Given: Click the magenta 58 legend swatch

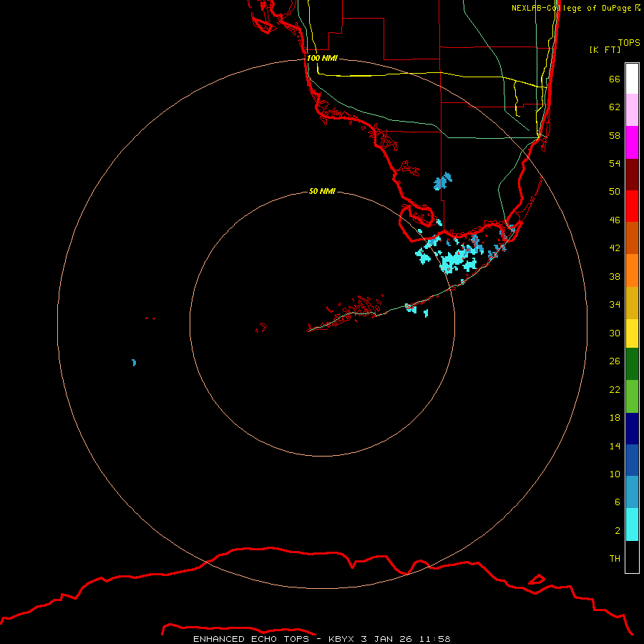Looking at the screenshot, I should tap(632, 142).
